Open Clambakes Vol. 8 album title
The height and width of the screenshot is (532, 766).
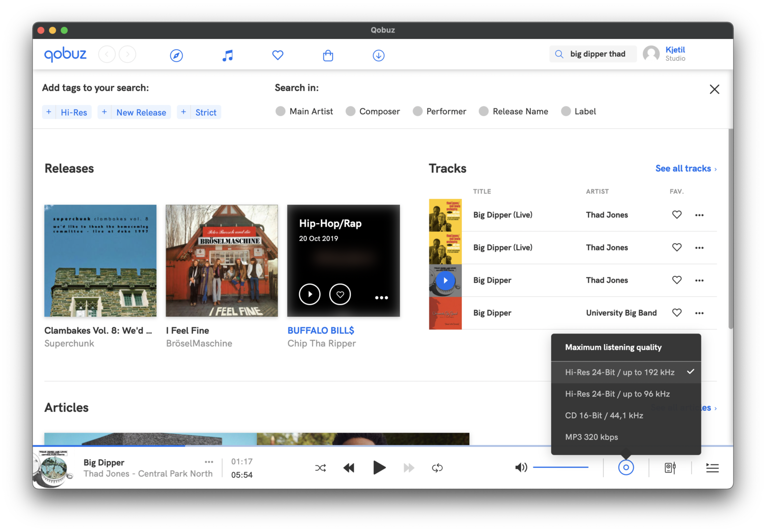[98, 331]
